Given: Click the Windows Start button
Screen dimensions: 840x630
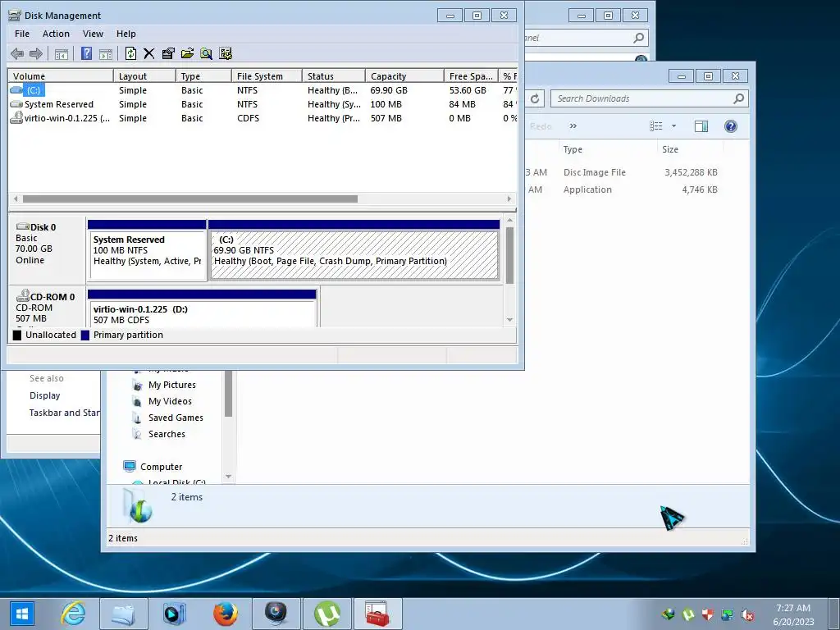Looking at the screenshot, I should pos(22,614).
